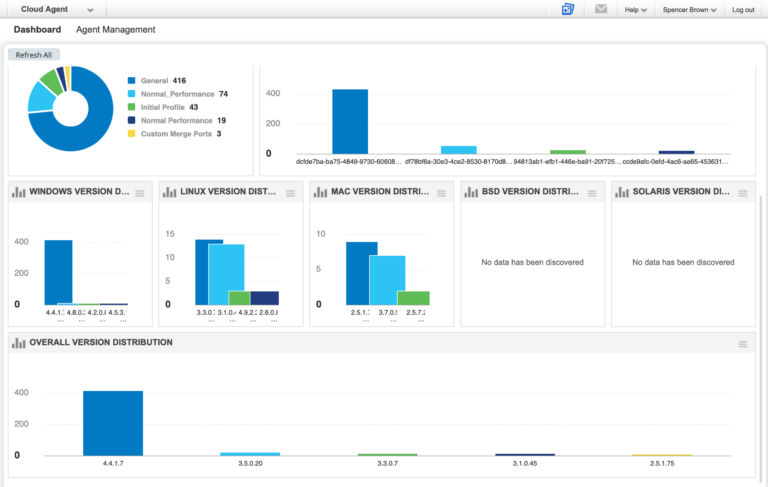768x487 pixels.
Task: Open Windows Version Distribution panel menu icon
Action: tap(140, 193)
